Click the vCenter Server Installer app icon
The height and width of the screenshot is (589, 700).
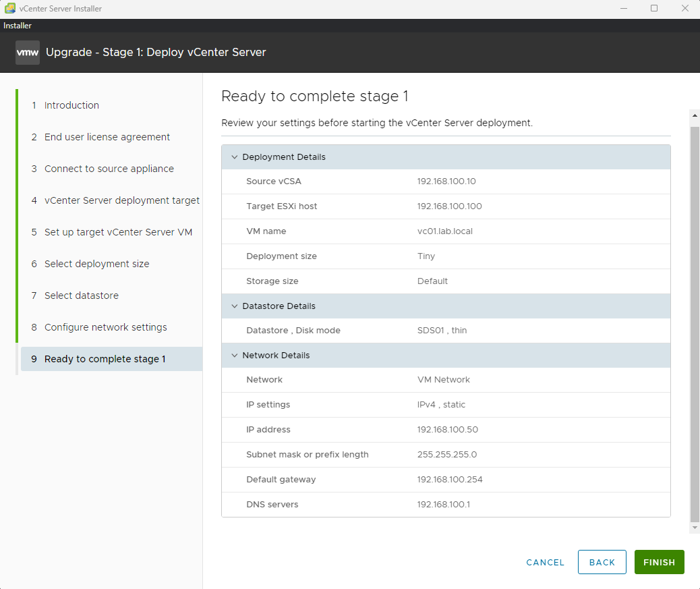(x=10, y=8)
